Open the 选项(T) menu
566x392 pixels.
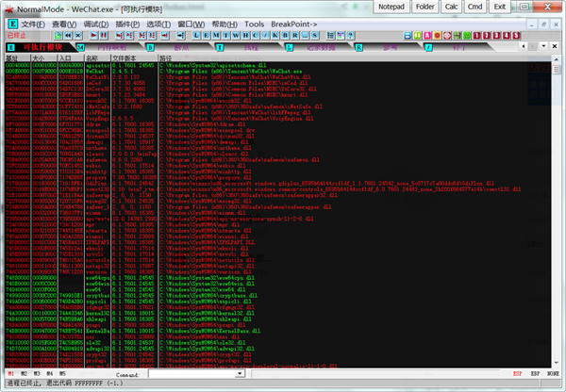[158, 24]
